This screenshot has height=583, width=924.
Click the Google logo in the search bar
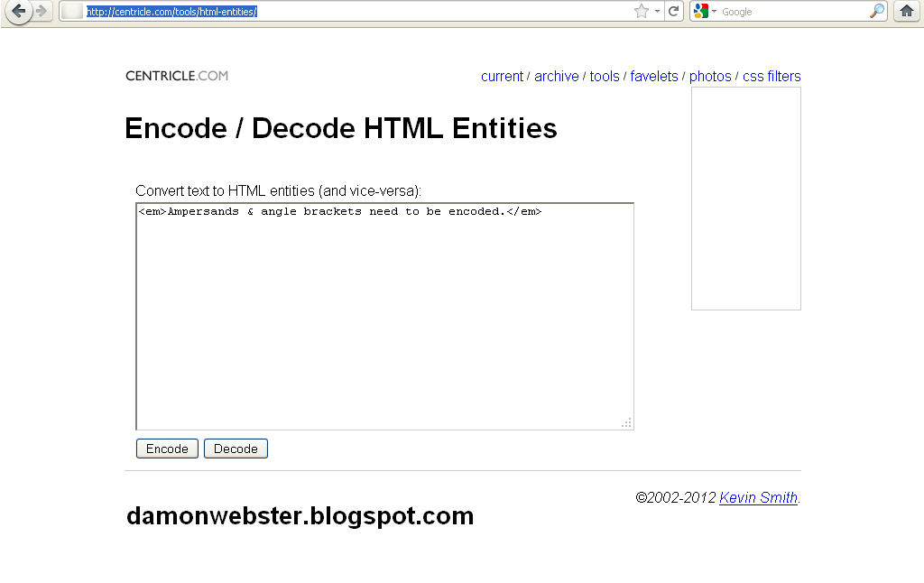coord(702,11)
